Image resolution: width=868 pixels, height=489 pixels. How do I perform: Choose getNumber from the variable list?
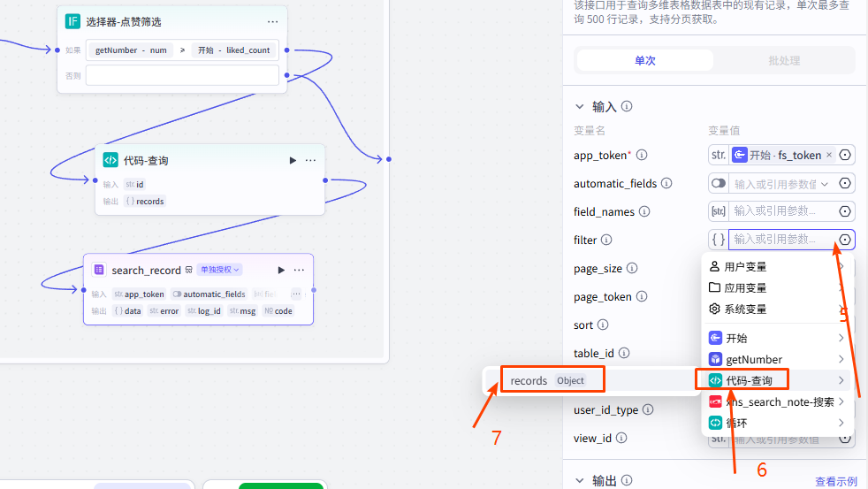[x=754, y=359]
